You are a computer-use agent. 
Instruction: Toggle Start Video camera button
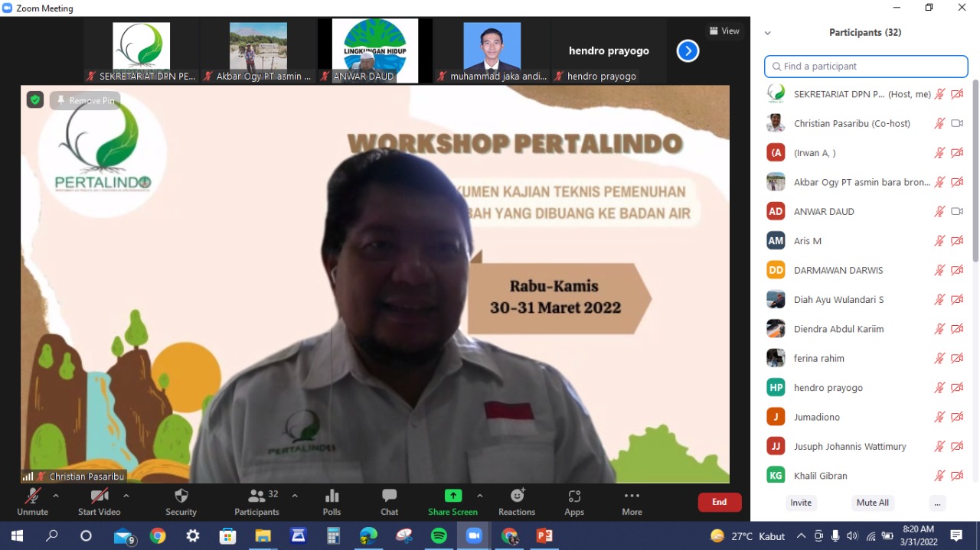click(100, 496)
